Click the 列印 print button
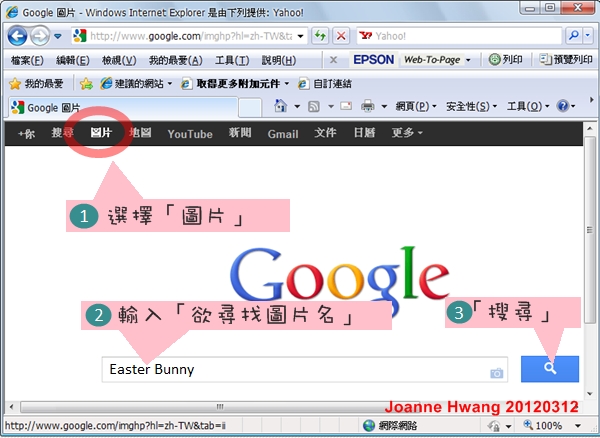The image size is (600, 438). [505, 60]
